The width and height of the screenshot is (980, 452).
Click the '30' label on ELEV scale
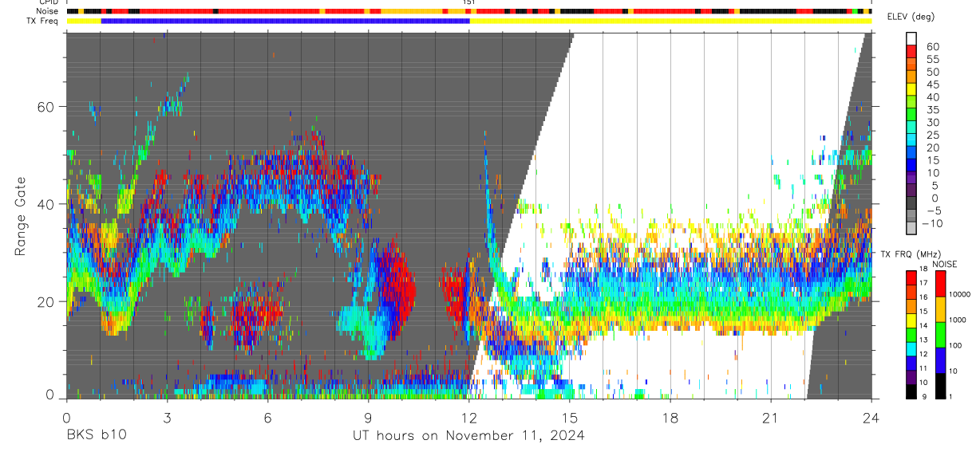click(932, 123)
